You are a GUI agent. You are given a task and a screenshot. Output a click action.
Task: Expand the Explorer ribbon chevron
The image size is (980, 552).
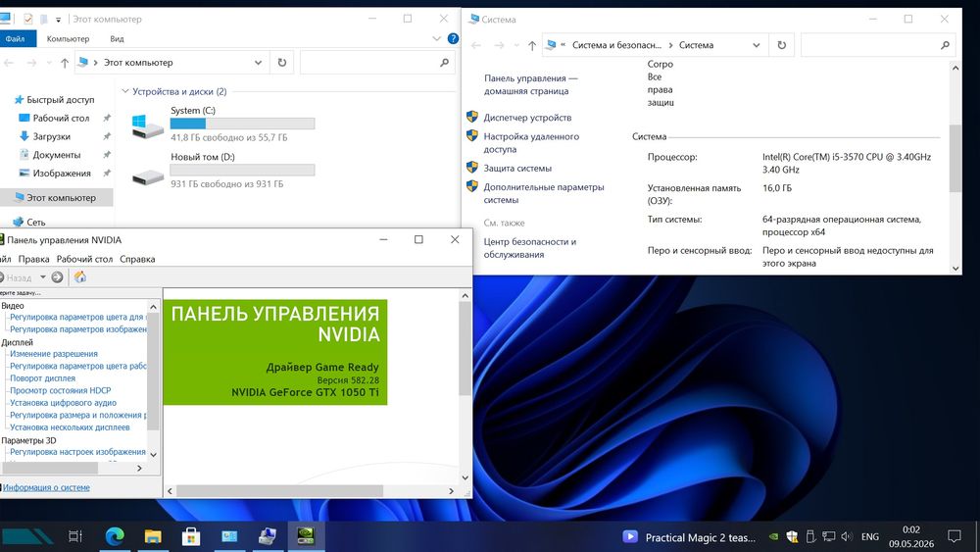[x=436, y=39]
